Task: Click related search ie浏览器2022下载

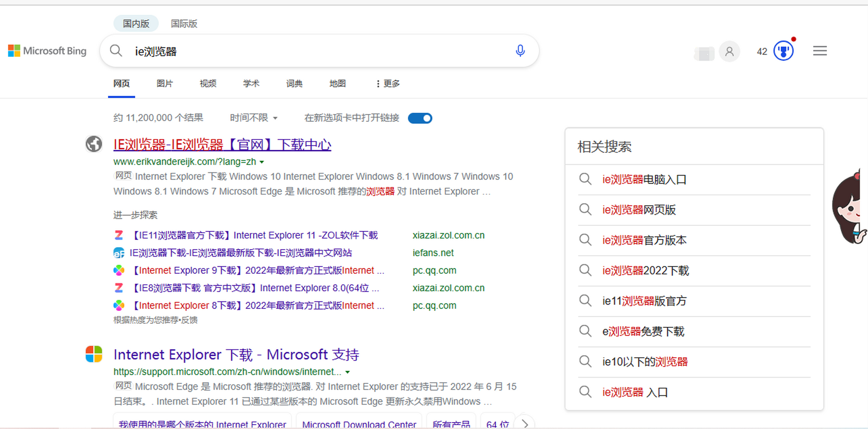Action: tap(645, 270)
